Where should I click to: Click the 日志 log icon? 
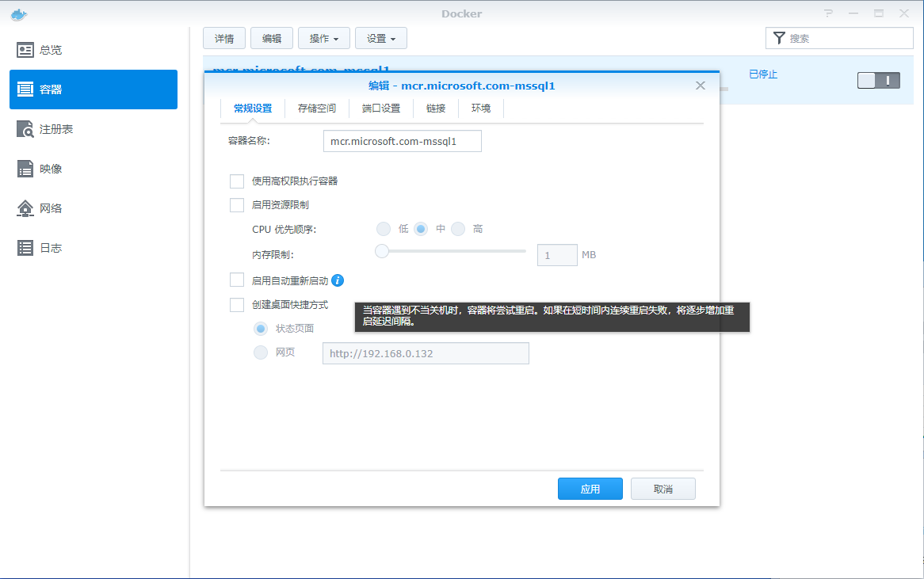25,248
